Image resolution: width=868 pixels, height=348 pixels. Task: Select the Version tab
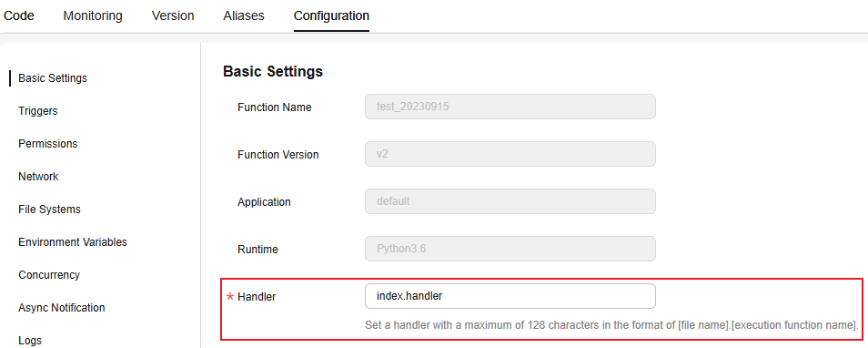173,15
